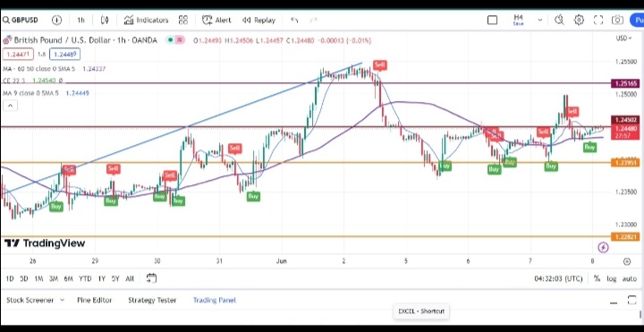Click the blue Publish button
644x332 pixels.
(x=637, y=20)
